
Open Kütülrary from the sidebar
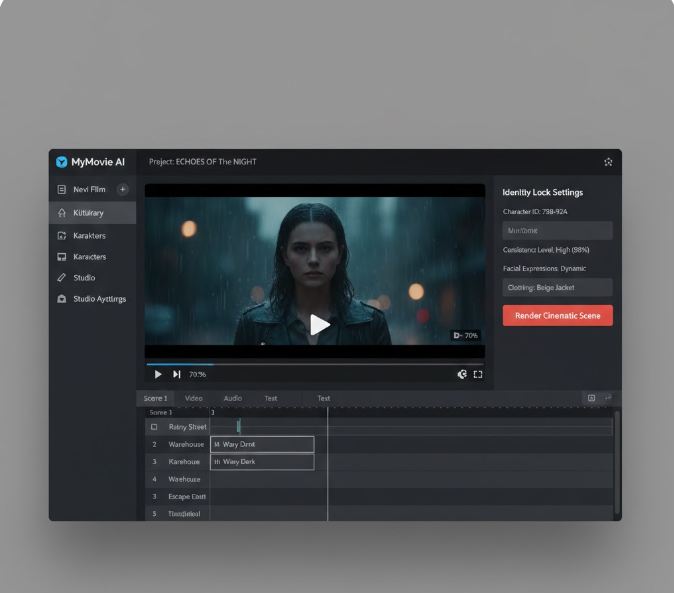(92, 213)
